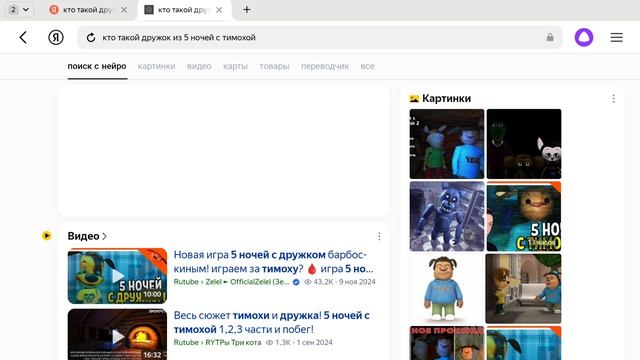Reload the page with the refresh icon
This screenshot has height=360, width=640.
click(91, 38)
